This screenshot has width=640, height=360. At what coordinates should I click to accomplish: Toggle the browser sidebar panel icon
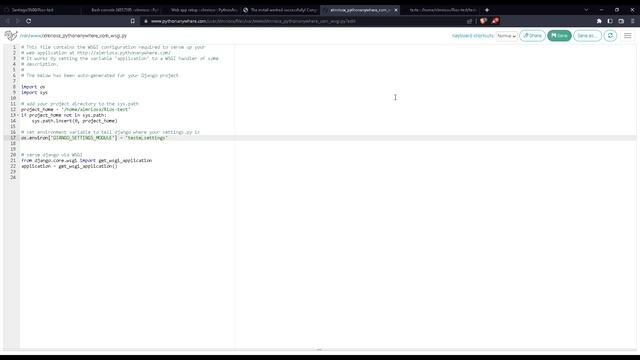pos(610,21)
